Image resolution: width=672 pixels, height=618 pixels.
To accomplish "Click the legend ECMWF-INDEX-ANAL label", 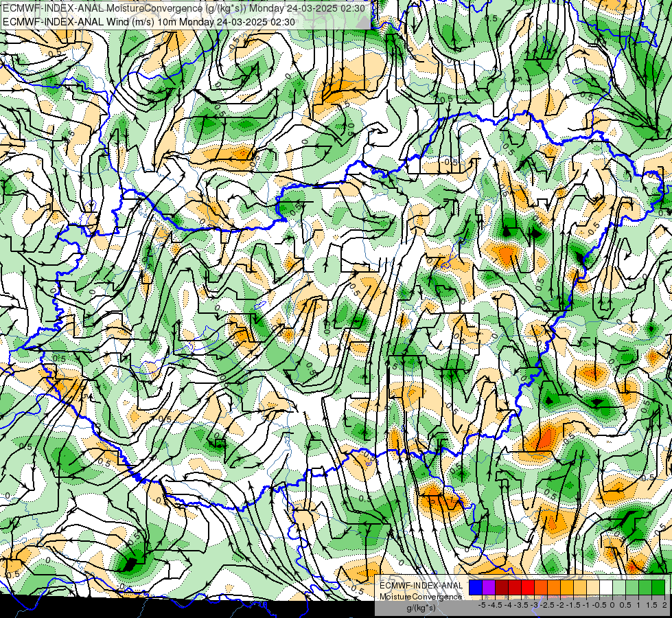I will click(421, 586).
